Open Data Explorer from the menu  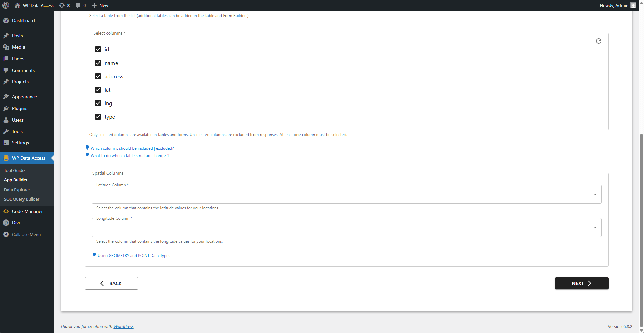pyautogui.click(x=17, y=190)
